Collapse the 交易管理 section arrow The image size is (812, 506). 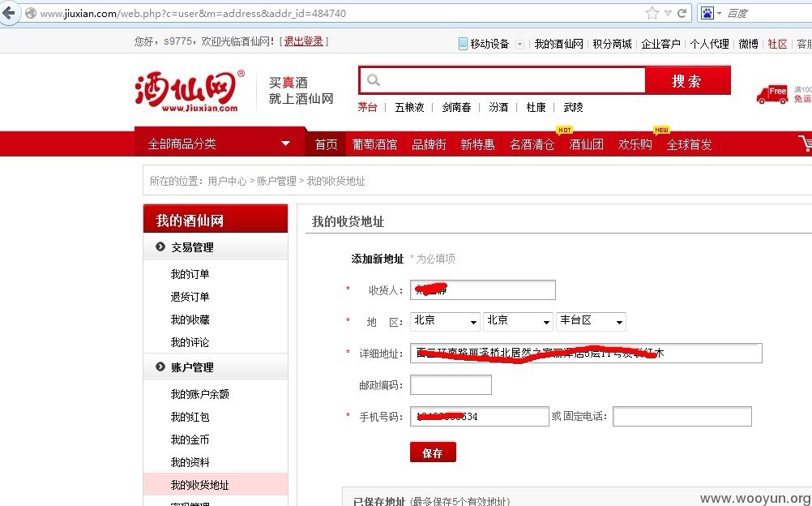tap(160, 247)
